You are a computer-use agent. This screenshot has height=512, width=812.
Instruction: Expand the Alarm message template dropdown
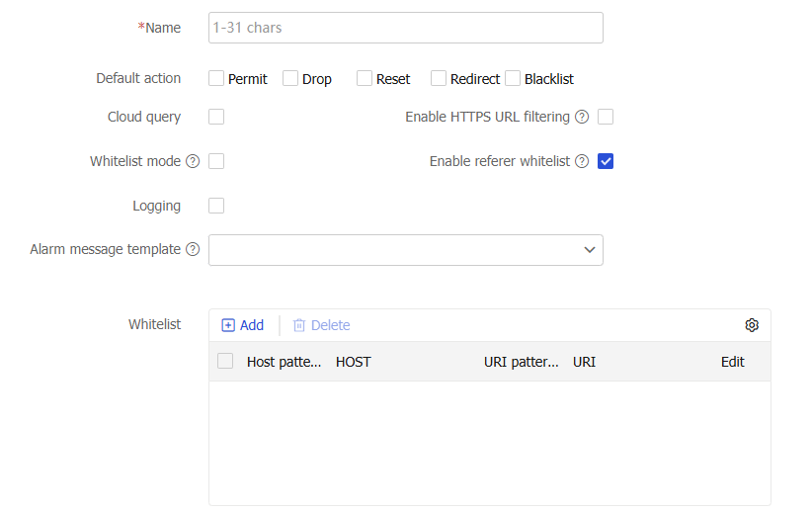405,250
